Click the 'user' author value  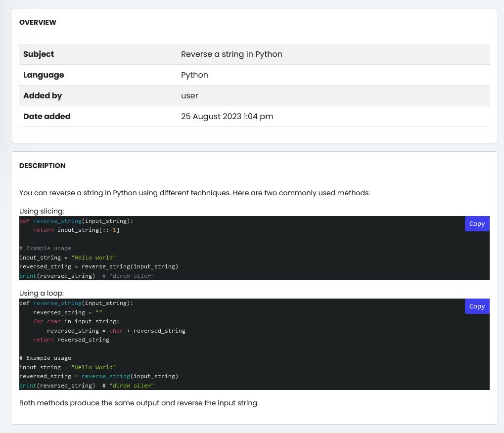coord(189,96)
